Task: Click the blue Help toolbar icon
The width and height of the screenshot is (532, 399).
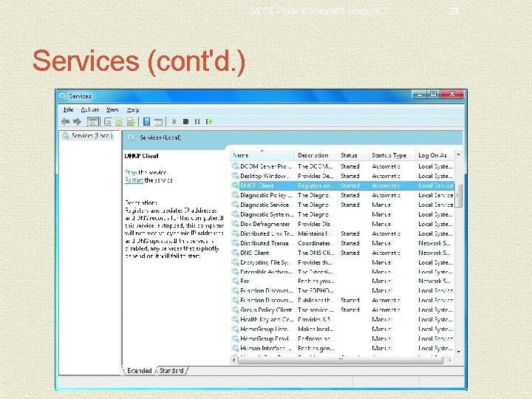Action: (146, 121)
